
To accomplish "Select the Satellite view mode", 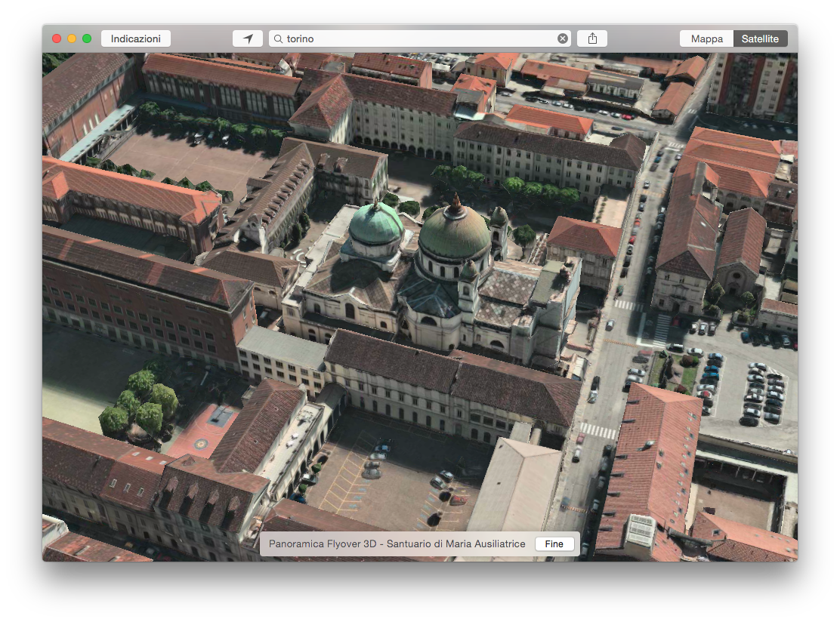I will [760, 38].
